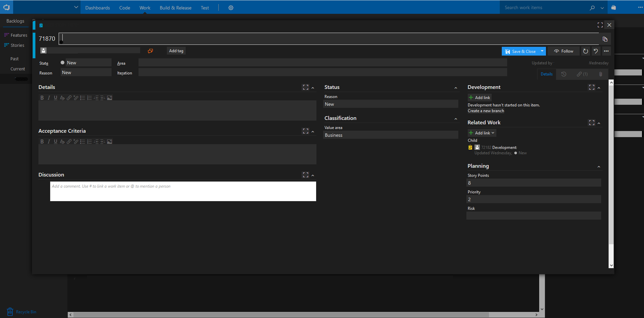Click the refresh work item icon
The width and height of the screenshot is (644, 318).
(x=586, y=51)
